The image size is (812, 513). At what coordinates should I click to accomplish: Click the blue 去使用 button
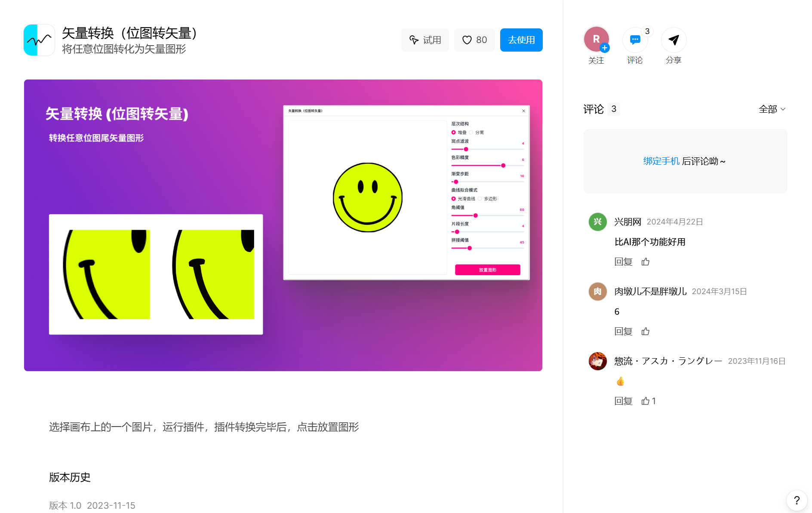tap(521, 40)
